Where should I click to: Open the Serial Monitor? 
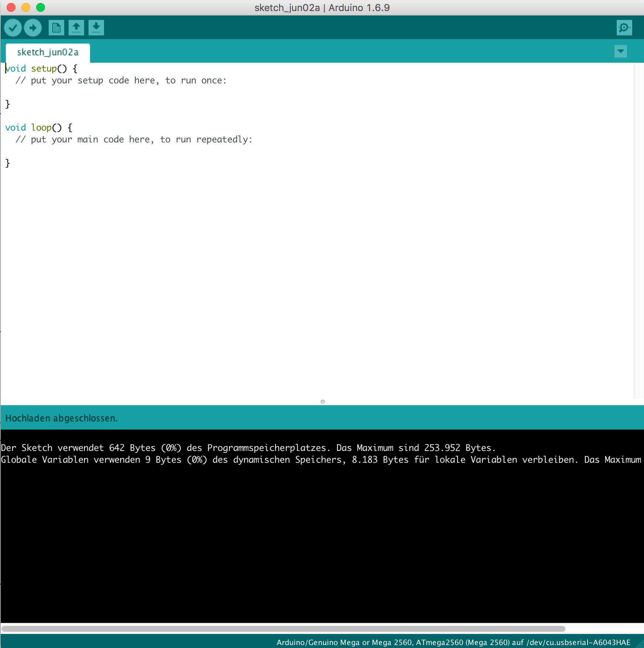tap(624, 28)
